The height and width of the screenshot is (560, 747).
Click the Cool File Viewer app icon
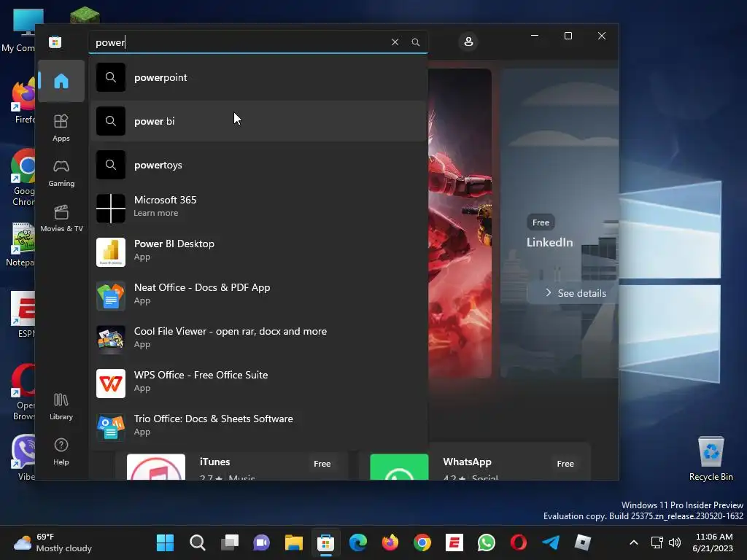tap(111, 340)
